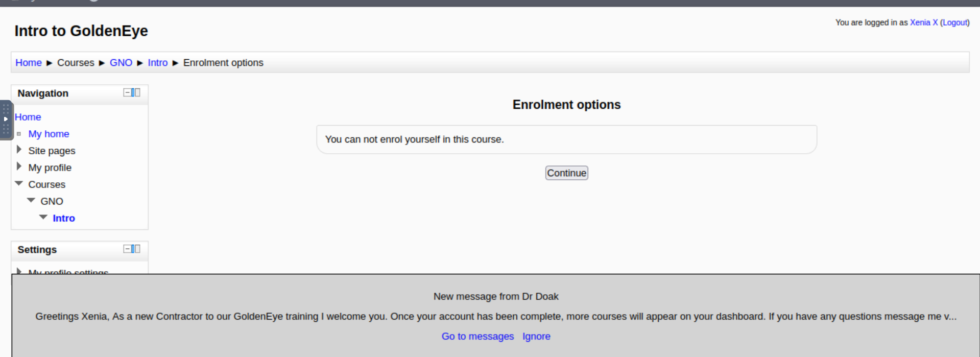Image resolution: width=980 pixels, height=357 pixels.
Task: Select Intro in the breadcrumb trail
Action: (x=158, y=63)
